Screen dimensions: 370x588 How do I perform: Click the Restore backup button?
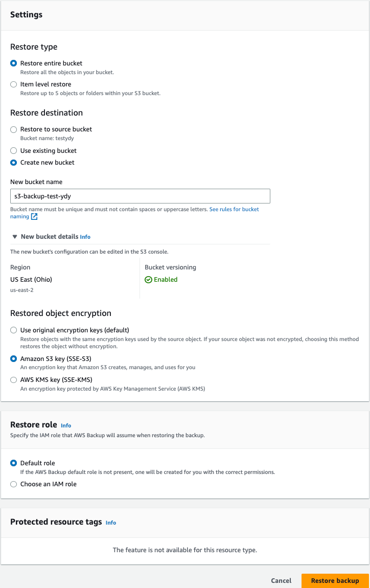[x=335, y=580]
